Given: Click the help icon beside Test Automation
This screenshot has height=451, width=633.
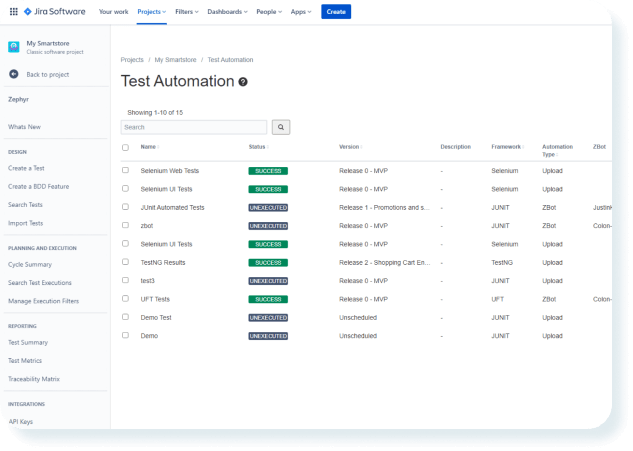Looking at the screenshot, I should (243, 82).
